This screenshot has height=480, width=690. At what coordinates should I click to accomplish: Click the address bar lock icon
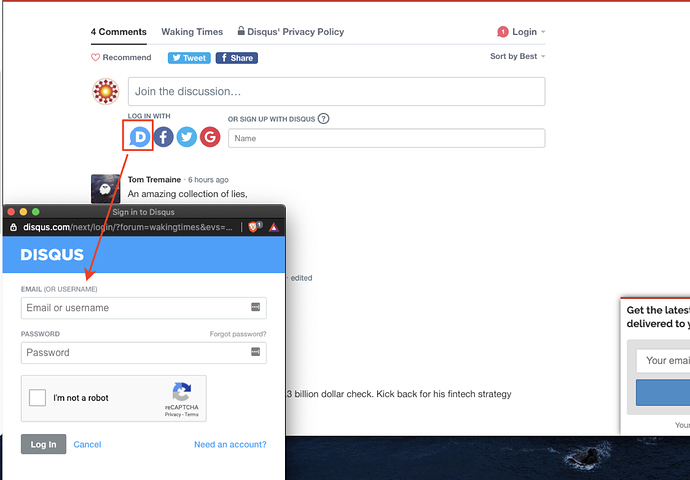[14, 227]
